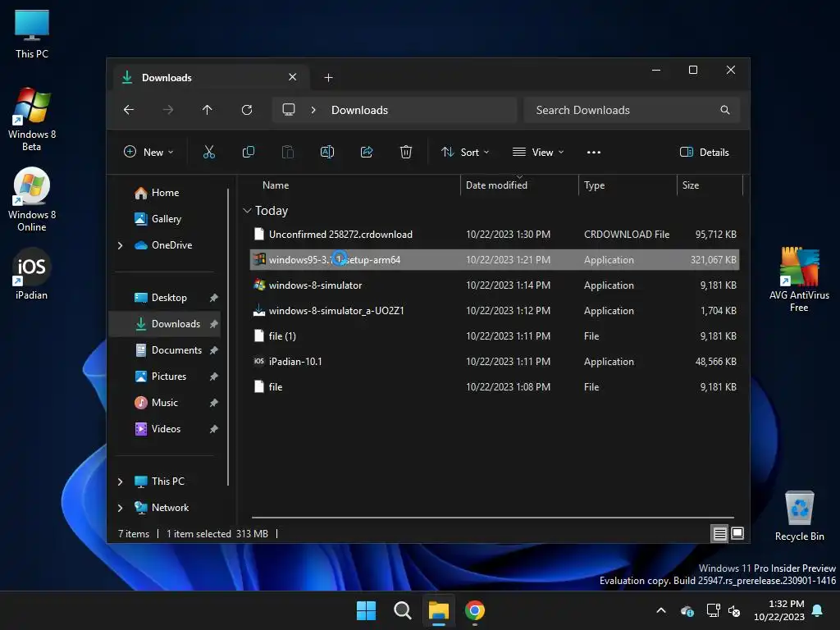Open the View dropdown menu
Screen dimensions: 840x630
click(x=538, y=152)
